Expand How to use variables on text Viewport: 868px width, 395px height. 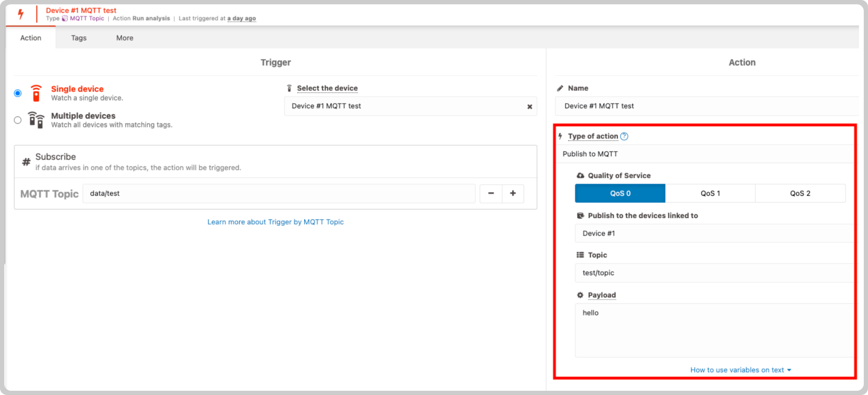(741, 370)
